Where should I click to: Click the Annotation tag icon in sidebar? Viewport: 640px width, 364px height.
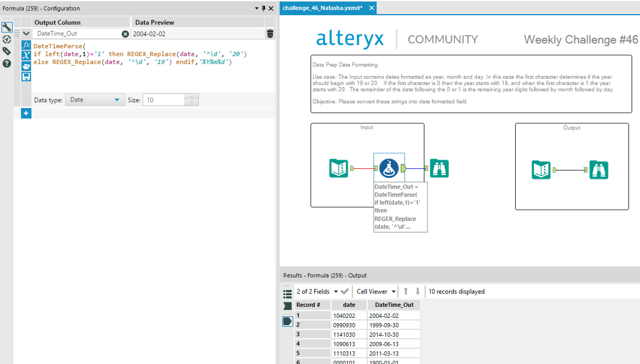(x=7, y=51)
